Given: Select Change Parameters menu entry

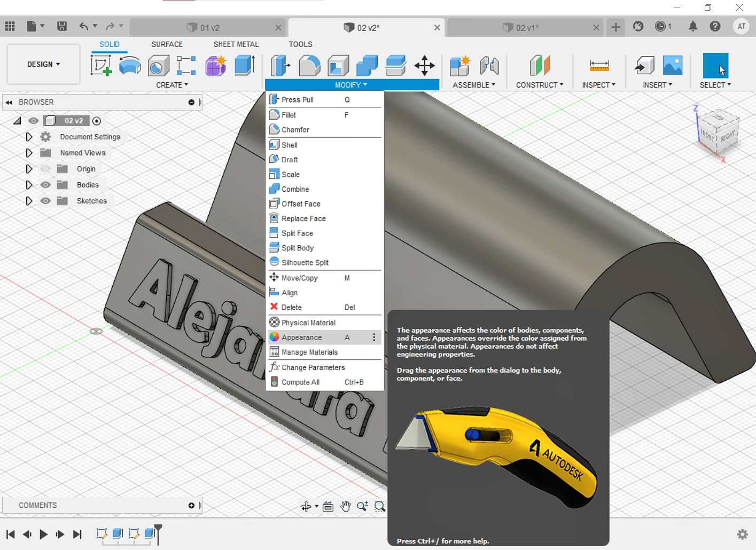Looking at the screenshot, I should tap(324, 367).
